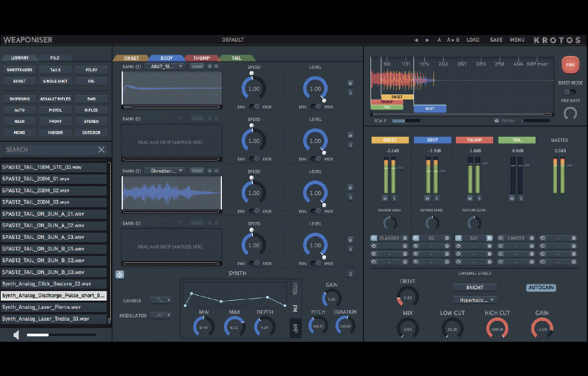Open the LIMITER effect settings icon
Image resolution: width=588 pixels, height=376 pixels.
(x=531, y=238)
